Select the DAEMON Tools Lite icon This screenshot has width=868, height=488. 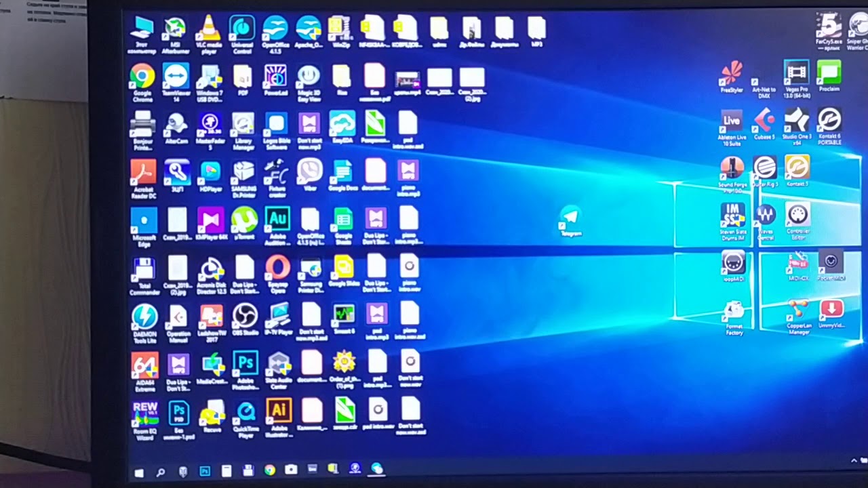point(144,323)
